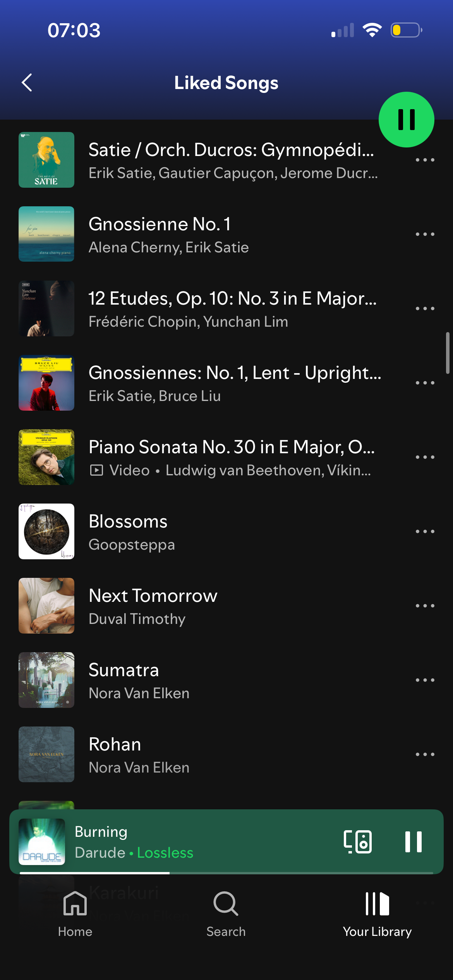Tap the Blossoms album artwork

pyautogui.click(x=46, y=531)
